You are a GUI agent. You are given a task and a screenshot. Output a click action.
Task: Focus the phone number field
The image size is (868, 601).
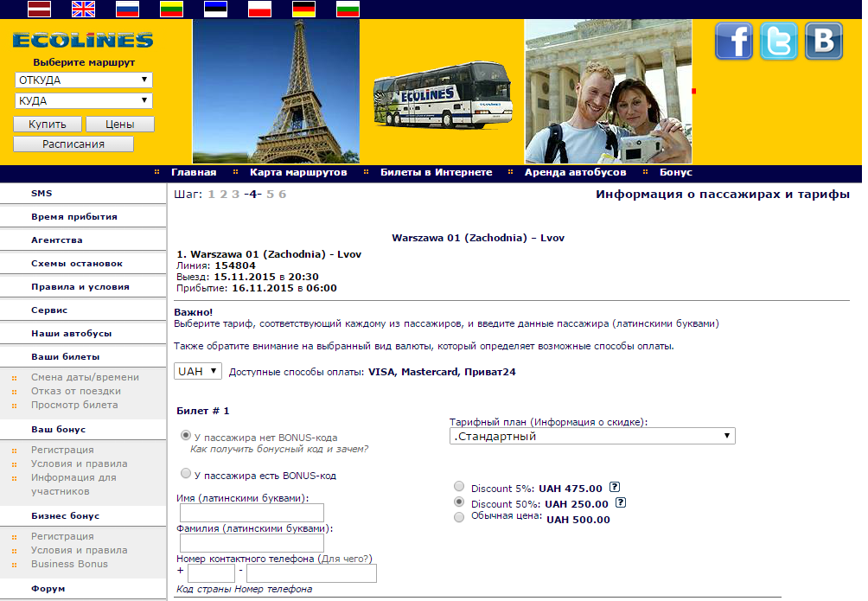point(311,573)
